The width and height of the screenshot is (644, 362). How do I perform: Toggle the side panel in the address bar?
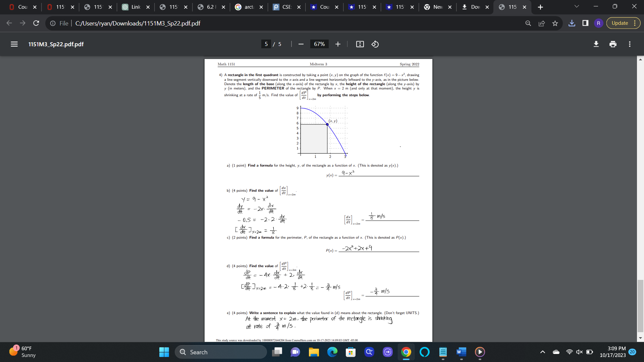pyautogui.click(x=585, y=23)
